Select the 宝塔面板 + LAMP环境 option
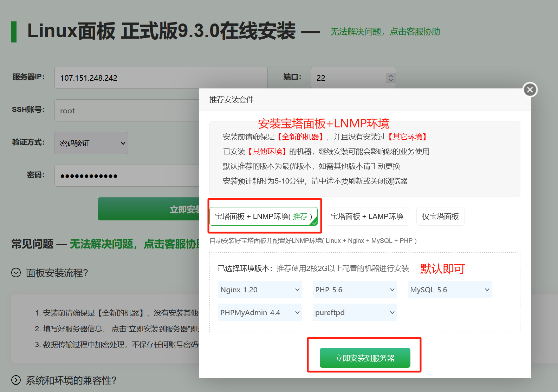 point(367,216)
